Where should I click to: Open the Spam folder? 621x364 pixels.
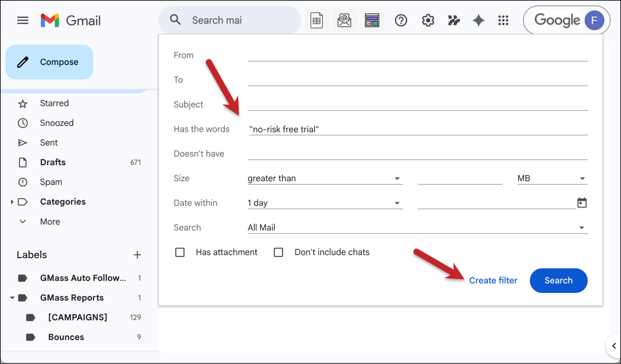(x=51, y=182)
